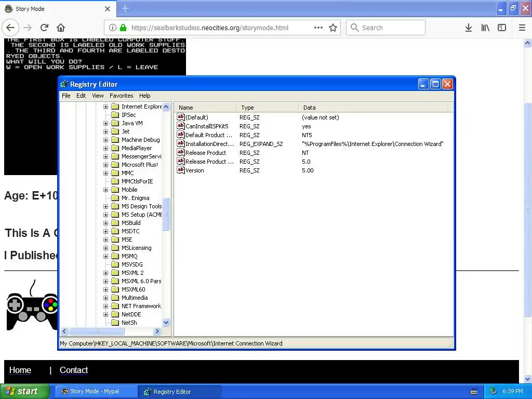Select the Default Product value row

(x=314, y=135)
